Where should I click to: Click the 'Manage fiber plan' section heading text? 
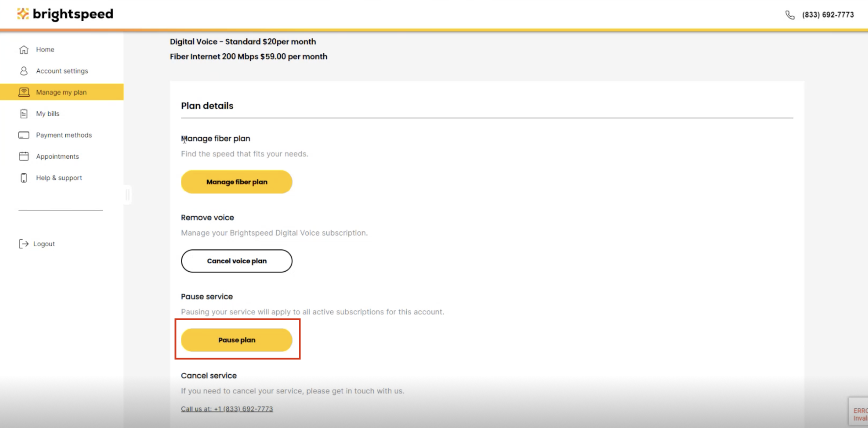pos(216,139)
